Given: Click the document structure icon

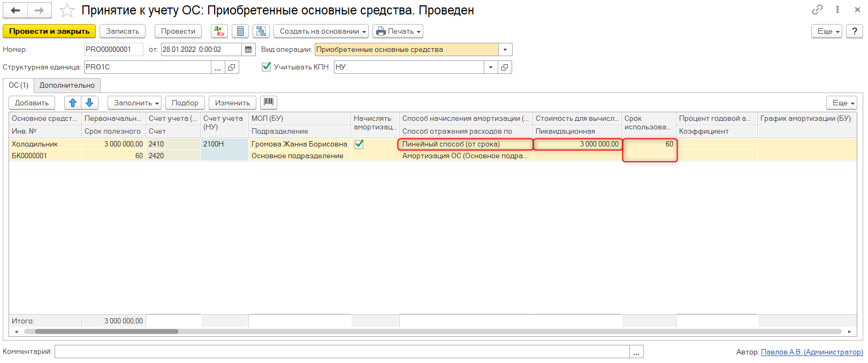Looking at the screenshot, I should 261,32.
